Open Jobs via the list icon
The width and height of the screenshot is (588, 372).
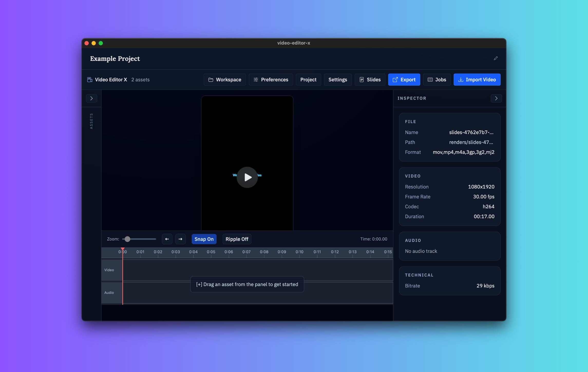[x=430, y=80]
